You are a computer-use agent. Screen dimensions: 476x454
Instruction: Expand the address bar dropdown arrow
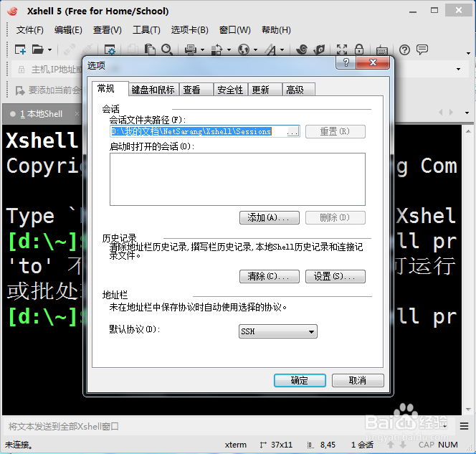point(458,70)
